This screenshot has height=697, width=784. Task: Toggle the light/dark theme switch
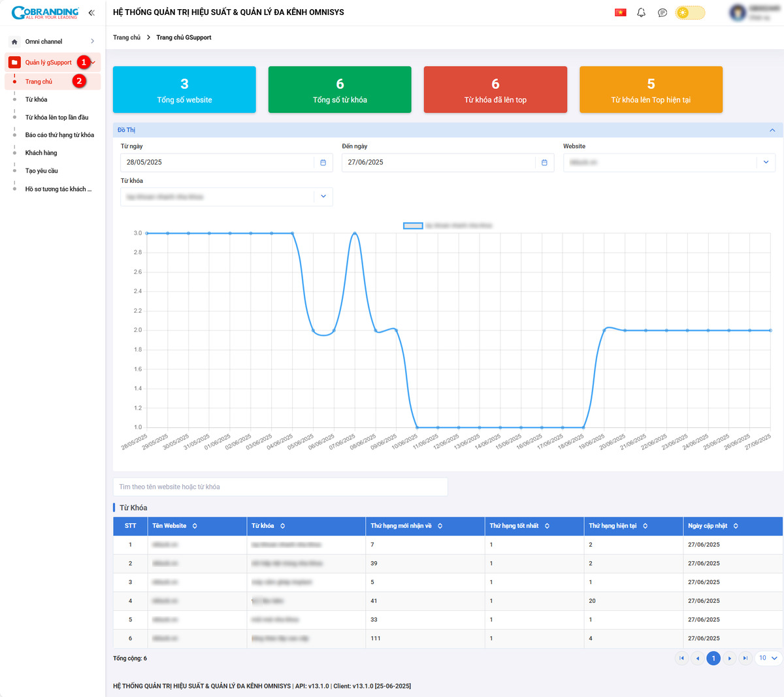pos(690,12)
